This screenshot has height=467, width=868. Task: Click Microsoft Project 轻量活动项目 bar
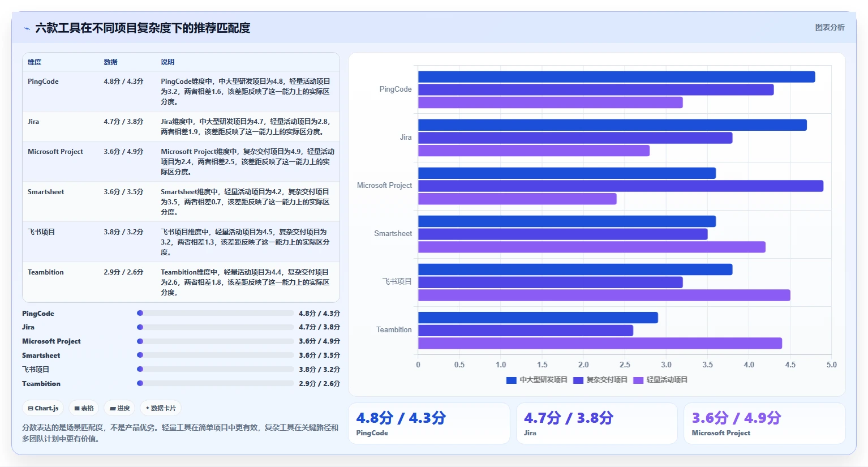tap(517, 199)
